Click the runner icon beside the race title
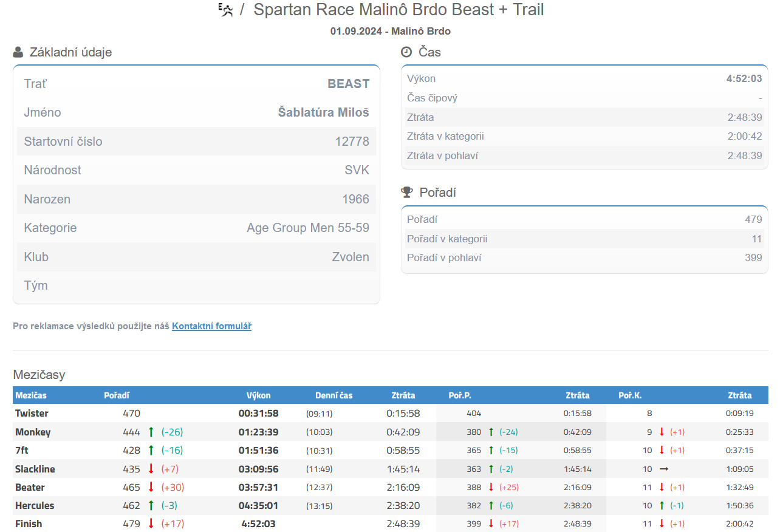 tap(227, 10)
